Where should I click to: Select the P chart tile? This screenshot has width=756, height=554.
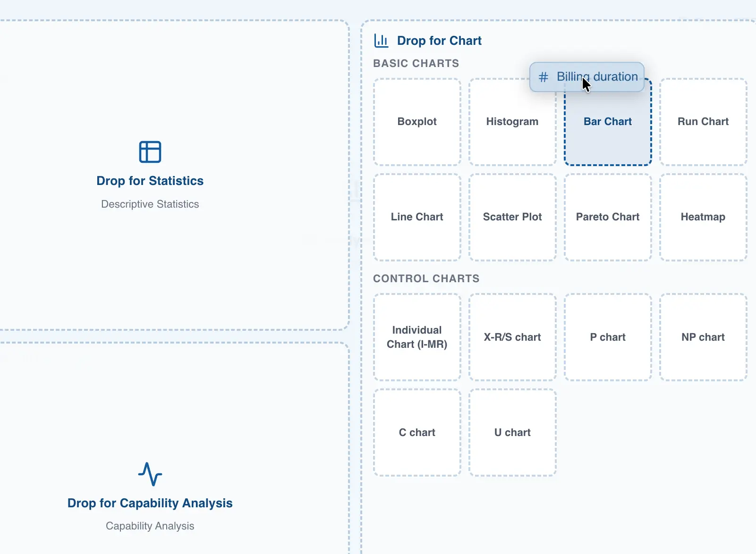[x=608, y=337]
